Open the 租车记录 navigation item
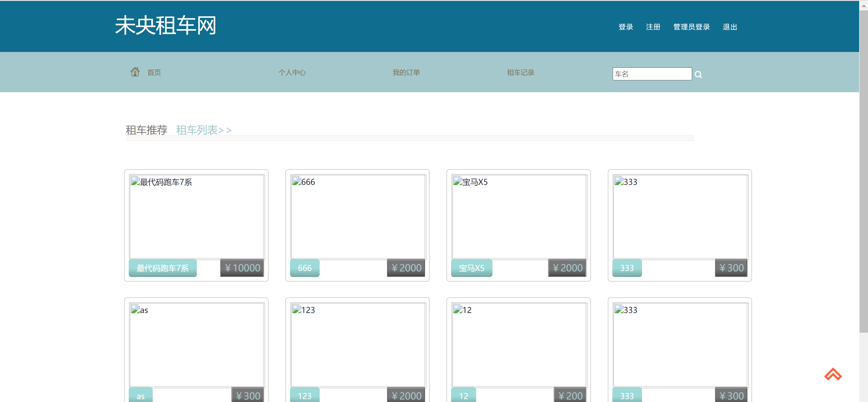 pyautogui.click(x=520, y=72)
